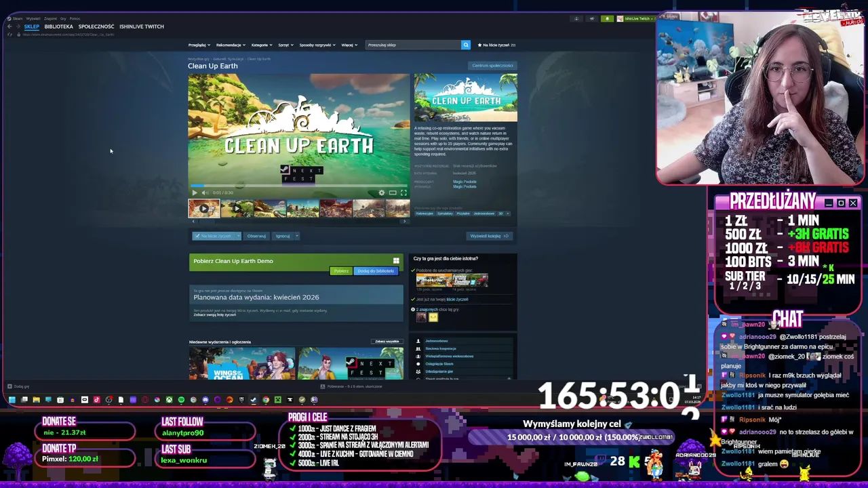Select the second video thumbnail
This screenshot has height=488, width=868.
pyautogui.click(x=237, y=208)
